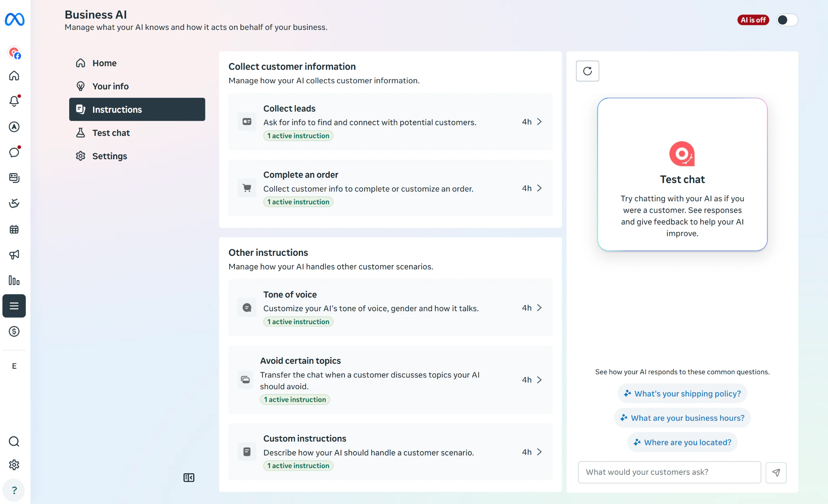Open the Planner calendar icon

(x=14, y=229)
